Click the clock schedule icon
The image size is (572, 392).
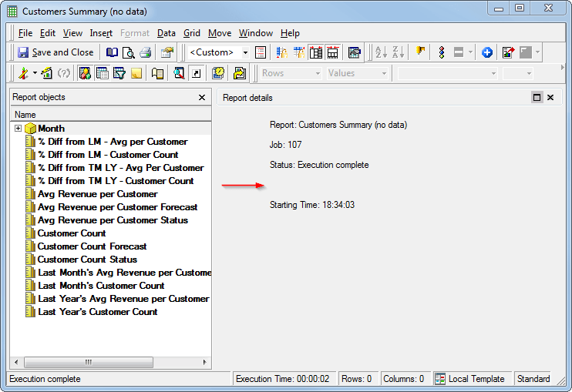(x=218, y=73)
